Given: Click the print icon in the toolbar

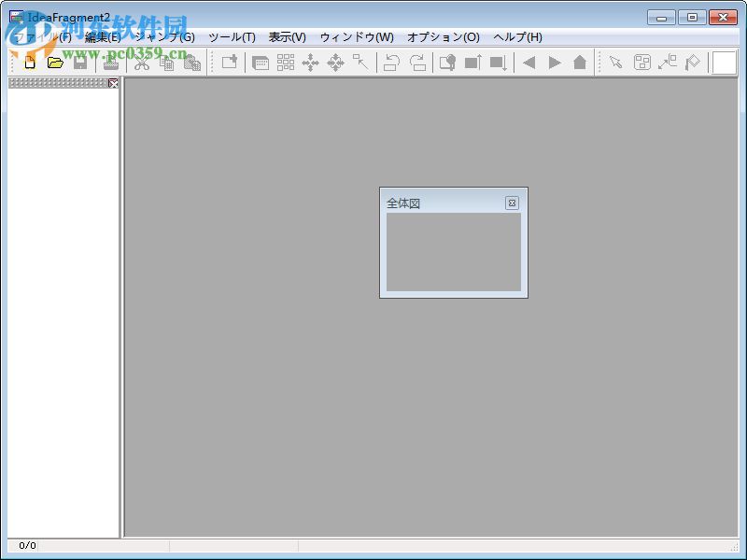Looking at the screenshot, I should pos(110,63).
